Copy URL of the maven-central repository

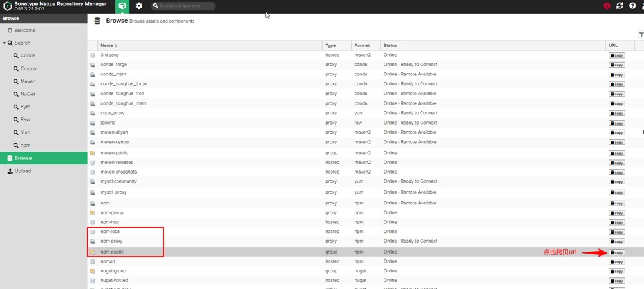(617, 143)
